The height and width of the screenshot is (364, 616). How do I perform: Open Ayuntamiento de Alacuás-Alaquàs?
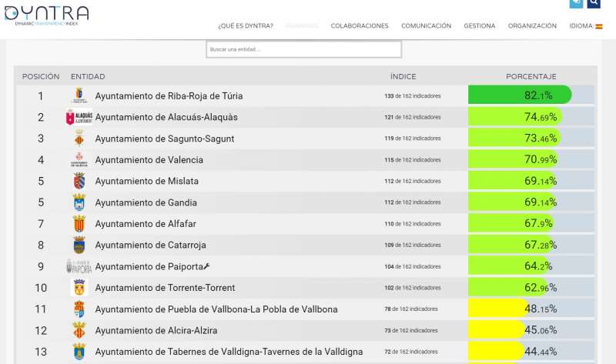tap(166, 117)
